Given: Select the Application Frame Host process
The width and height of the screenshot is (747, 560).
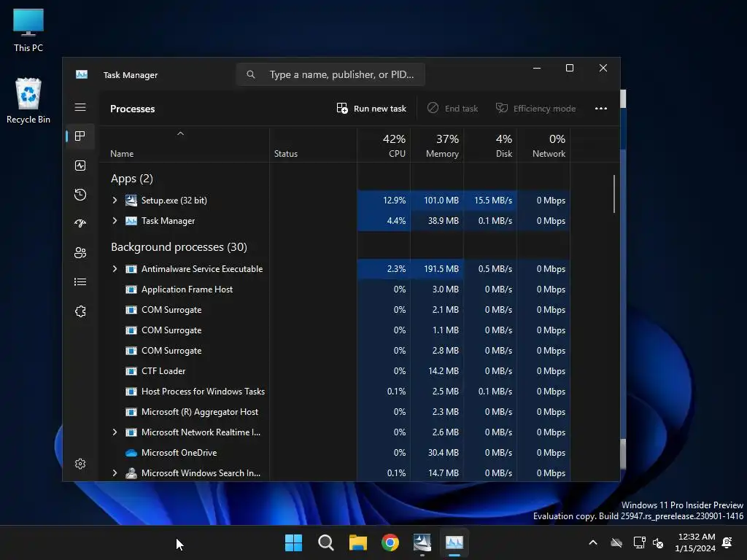Looking at the screenshot, I should coord(334,289).
